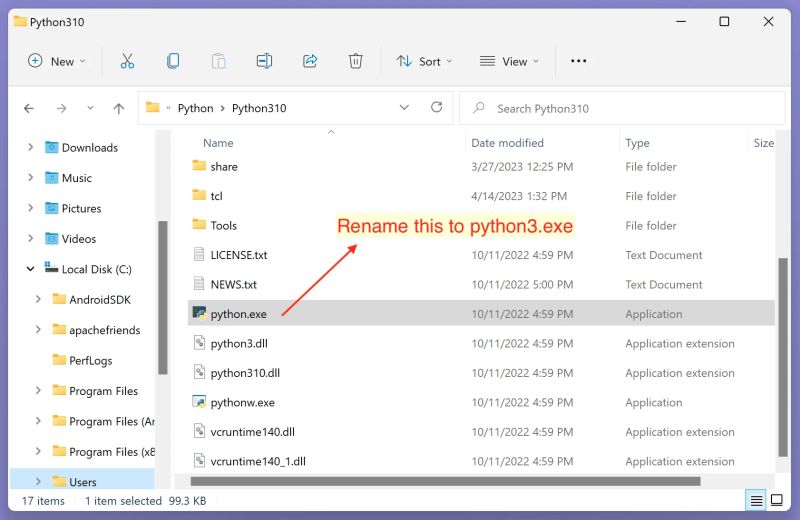Open address bar history dropdown

point(404,107)
